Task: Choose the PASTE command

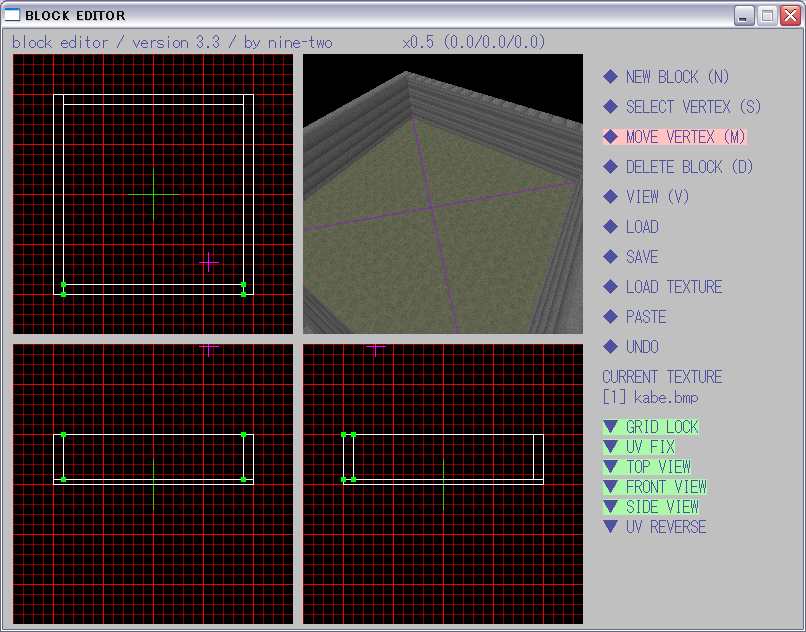Action: click(645, 317)
